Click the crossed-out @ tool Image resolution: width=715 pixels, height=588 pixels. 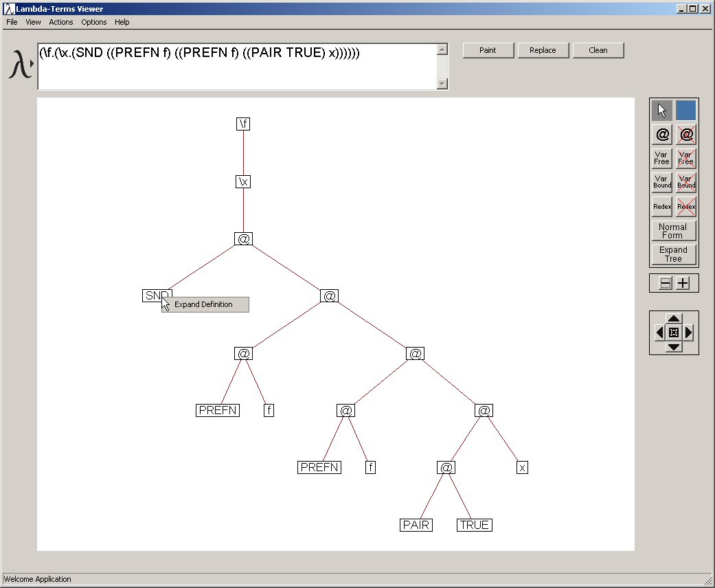click(x=685, y=135)
